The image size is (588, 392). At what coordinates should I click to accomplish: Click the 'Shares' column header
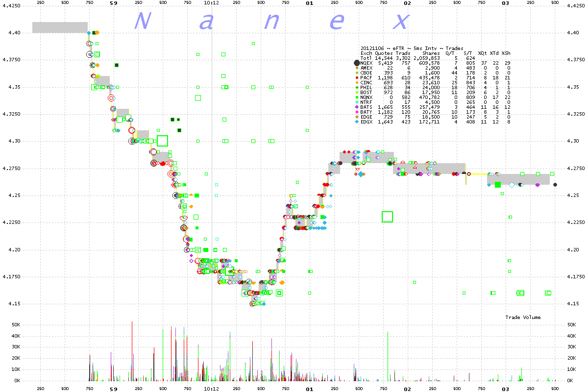[x=431, y=53]
